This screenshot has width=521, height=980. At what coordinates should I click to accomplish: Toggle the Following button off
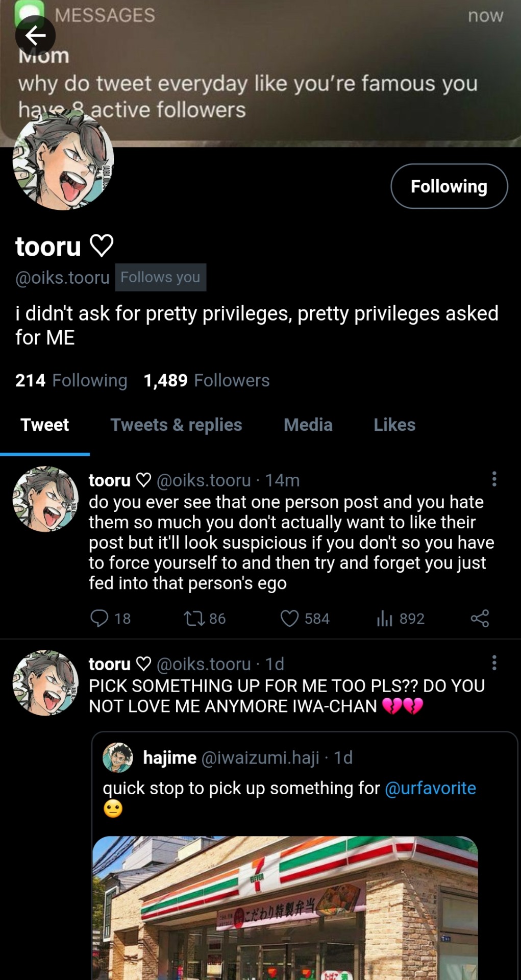tap(449, 186)
